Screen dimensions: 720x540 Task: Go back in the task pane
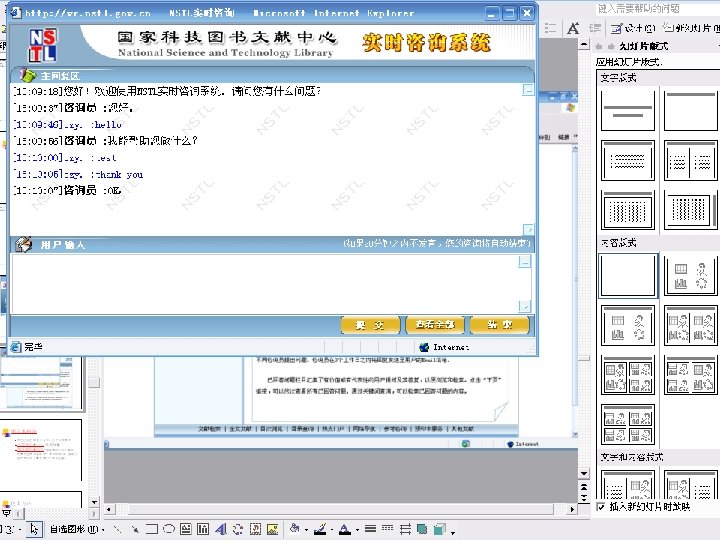(x=599, y=46)
